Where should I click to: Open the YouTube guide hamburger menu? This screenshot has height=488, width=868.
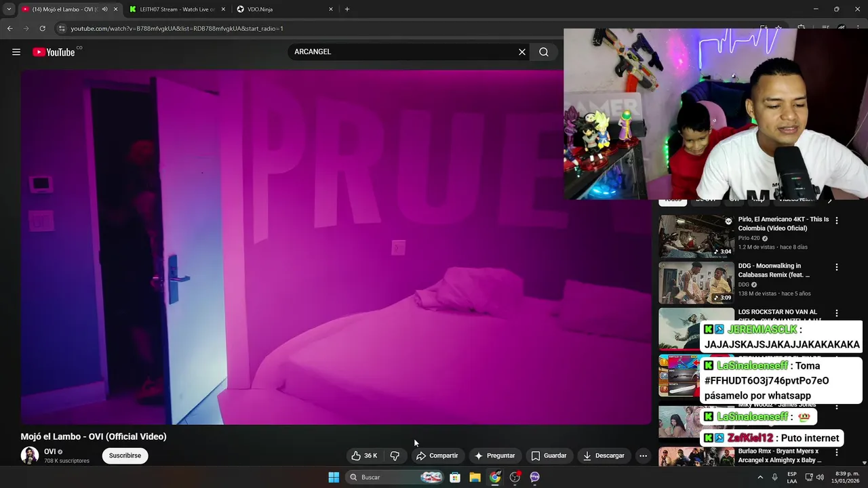16,52
